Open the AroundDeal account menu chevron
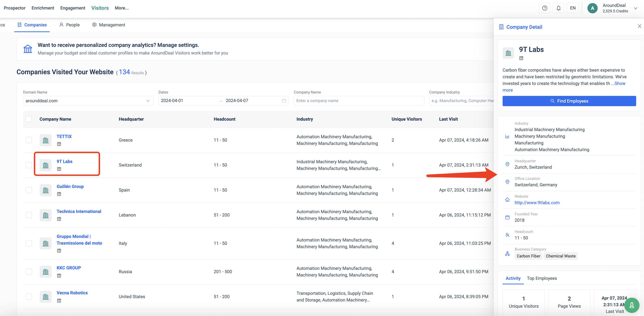 pyautogui.click(x=635, y=8)
